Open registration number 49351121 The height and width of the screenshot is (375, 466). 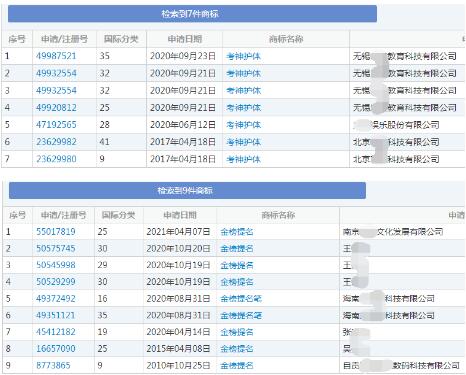click(56, 315)
